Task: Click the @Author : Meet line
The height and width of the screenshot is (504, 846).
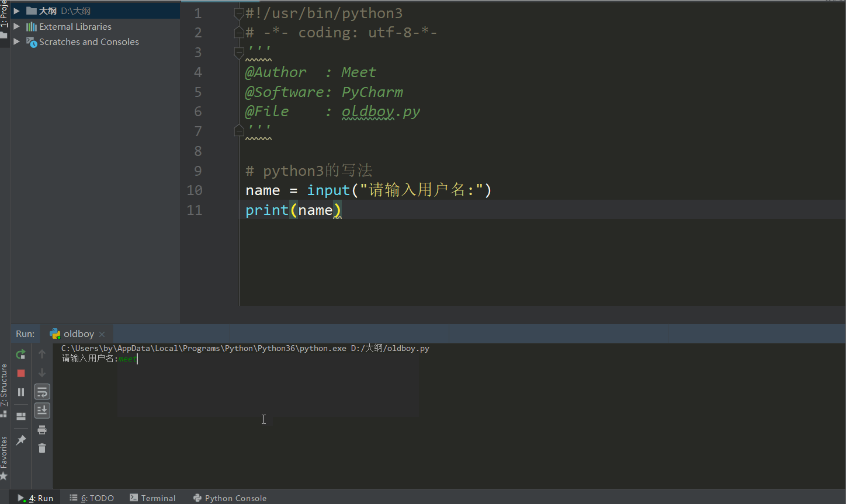Action: (311, 72)
